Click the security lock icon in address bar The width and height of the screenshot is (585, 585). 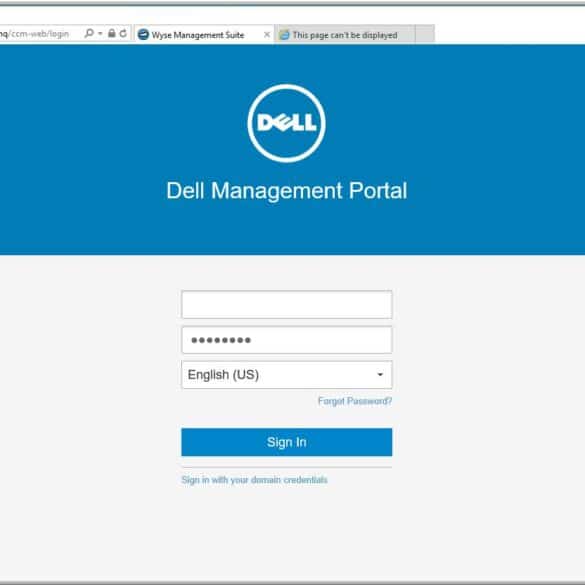[x=112, y=33]
